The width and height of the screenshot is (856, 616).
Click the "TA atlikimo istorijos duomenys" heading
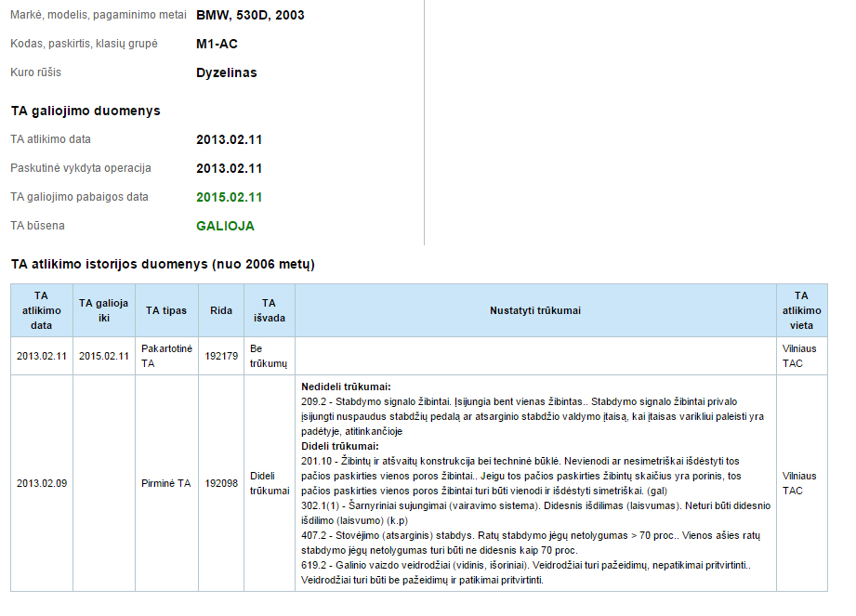163,264
